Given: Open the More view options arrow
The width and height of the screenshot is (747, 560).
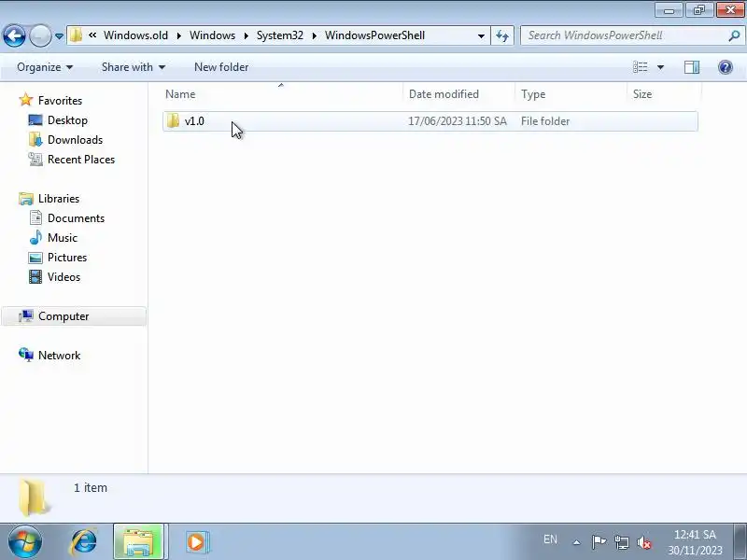Looking at the screenshot, I should tap(660, 67).
